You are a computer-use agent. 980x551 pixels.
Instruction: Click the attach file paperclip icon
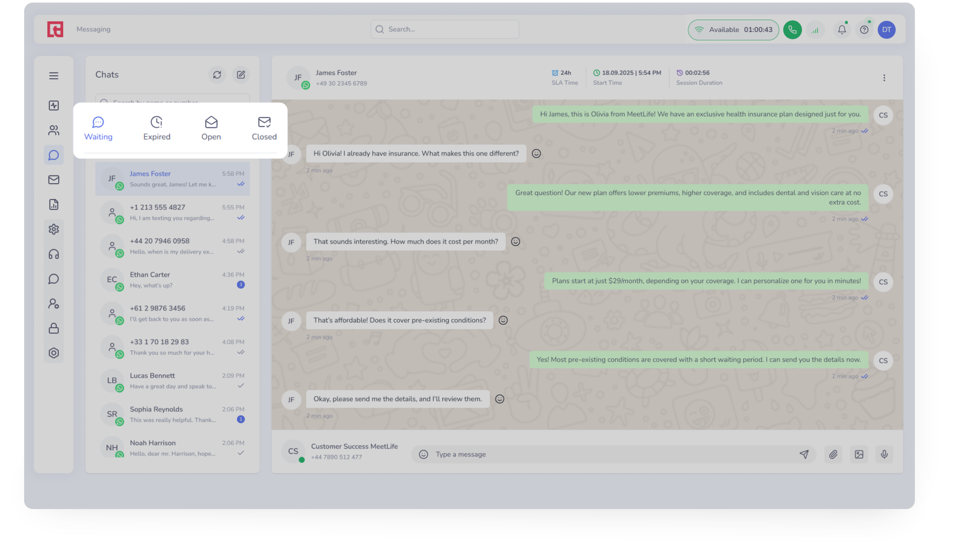click(x=833, y=454)
